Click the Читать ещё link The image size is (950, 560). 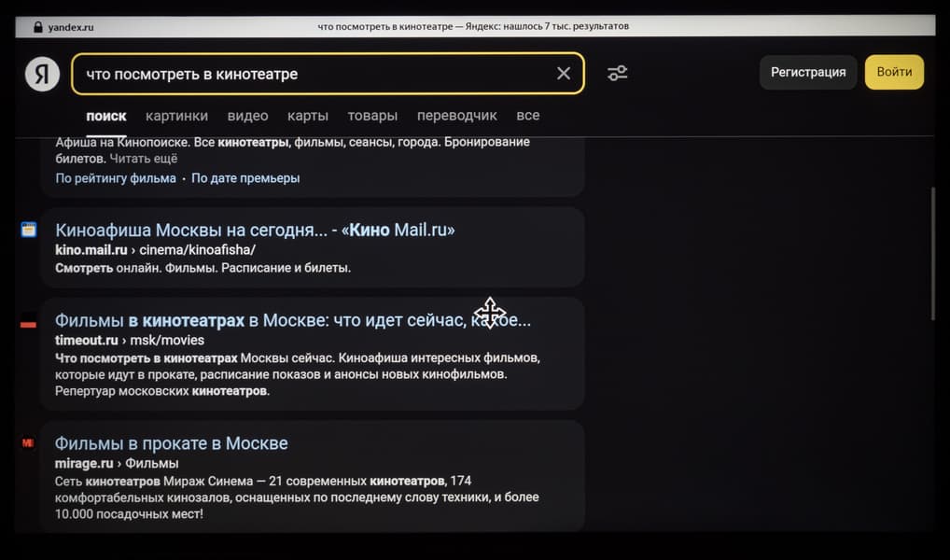pyautogui.click(x=144, y=159)
